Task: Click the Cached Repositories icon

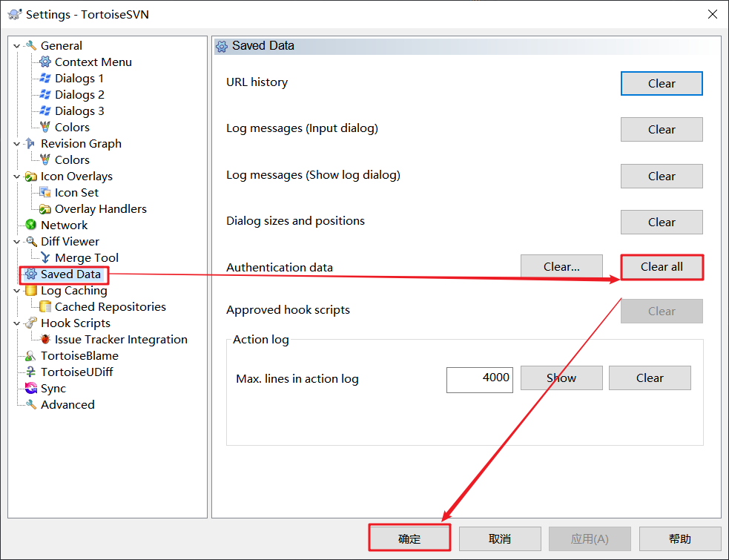Action: pyautogui.click(x=45, y=306)
